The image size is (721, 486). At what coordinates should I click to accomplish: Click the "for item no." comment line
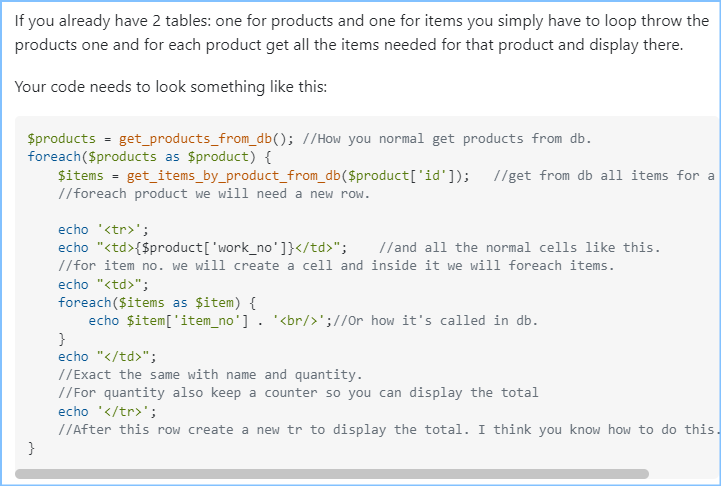tap(335, 265)
